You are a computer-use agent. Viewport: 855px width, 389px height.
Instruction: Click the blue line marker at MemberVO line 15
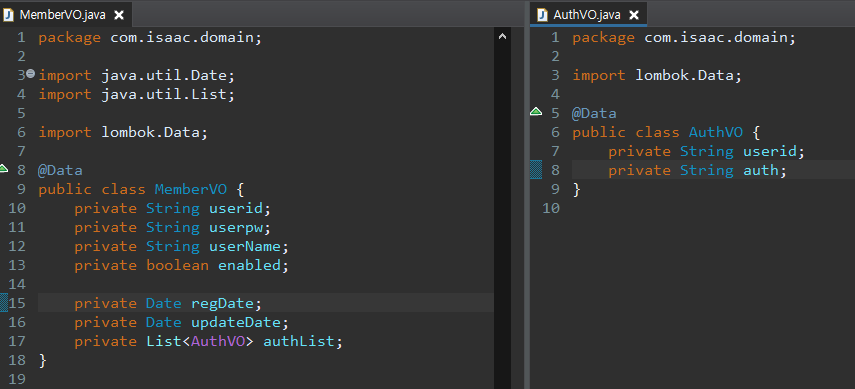[x=3, y=302]
